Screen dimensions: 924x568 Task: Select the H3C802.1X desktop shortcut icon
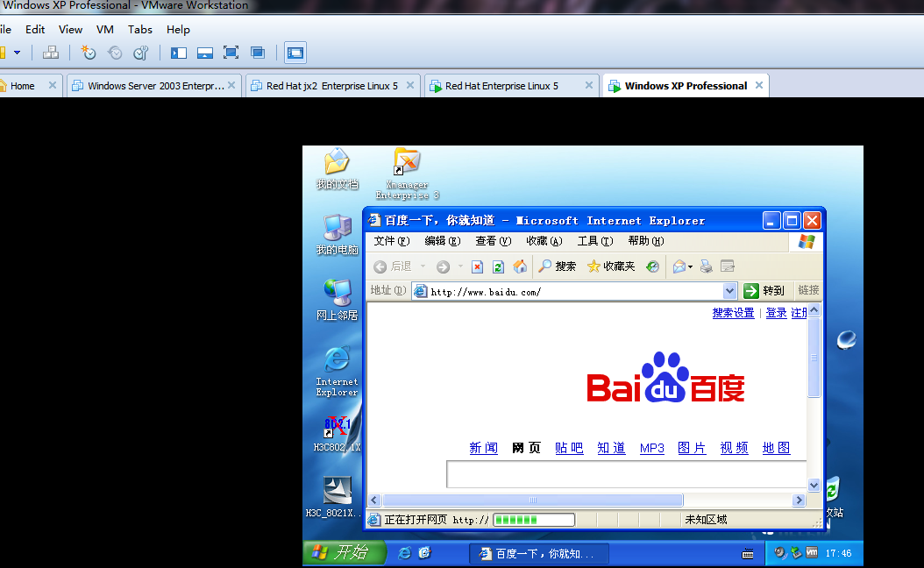point(337,434)
